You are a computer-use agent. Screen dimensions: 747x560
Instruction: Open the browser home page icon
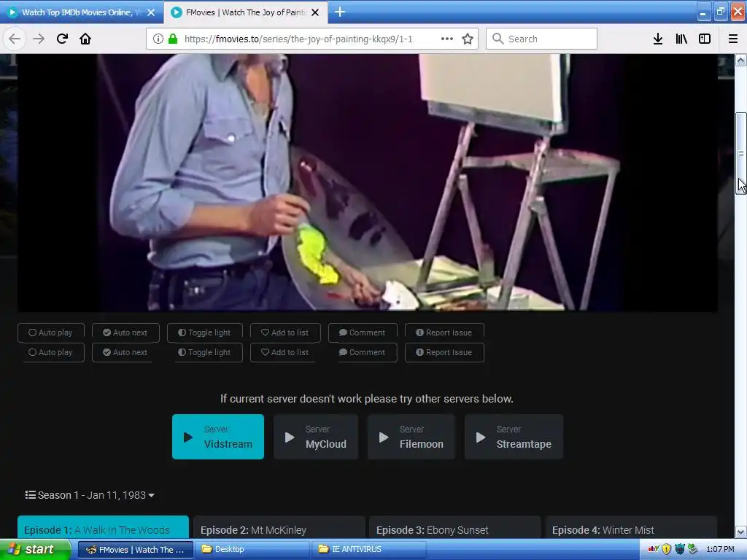click(x=85, y=39)
